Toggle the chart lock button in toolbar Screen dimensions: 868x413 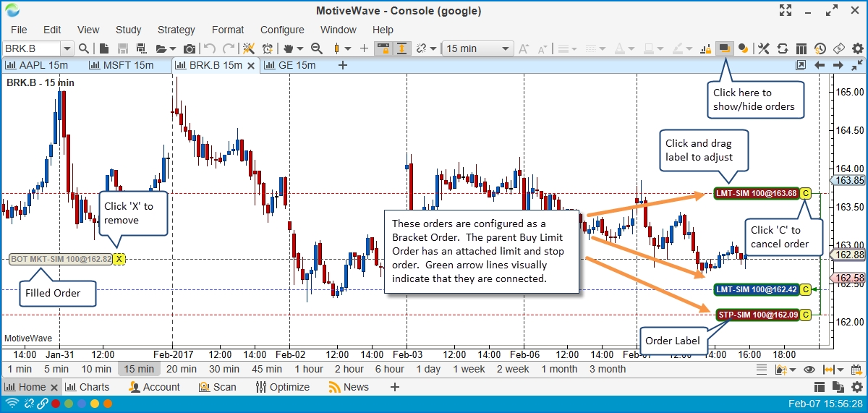coord(383,48)
